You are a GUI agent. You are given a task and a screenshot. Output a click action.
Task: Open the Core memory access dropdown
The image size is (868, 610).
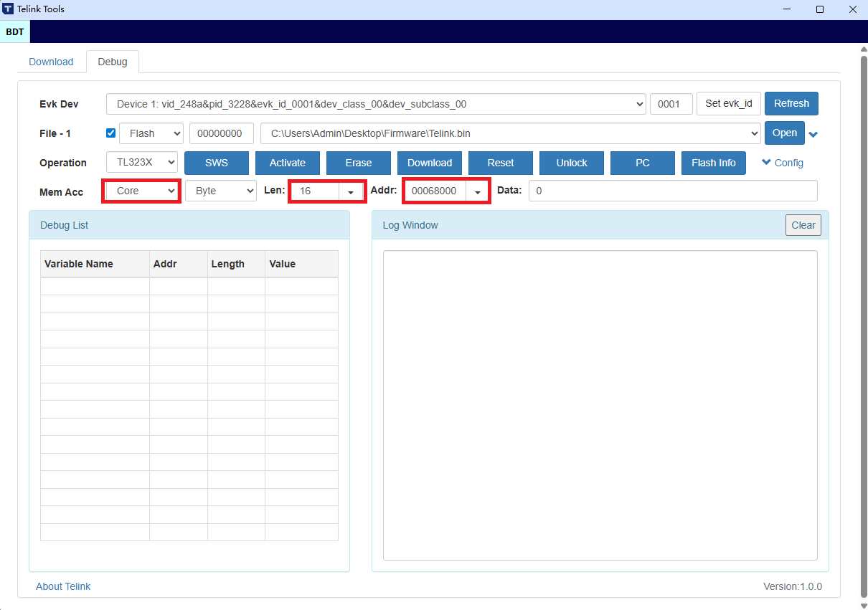pos(141,191)
